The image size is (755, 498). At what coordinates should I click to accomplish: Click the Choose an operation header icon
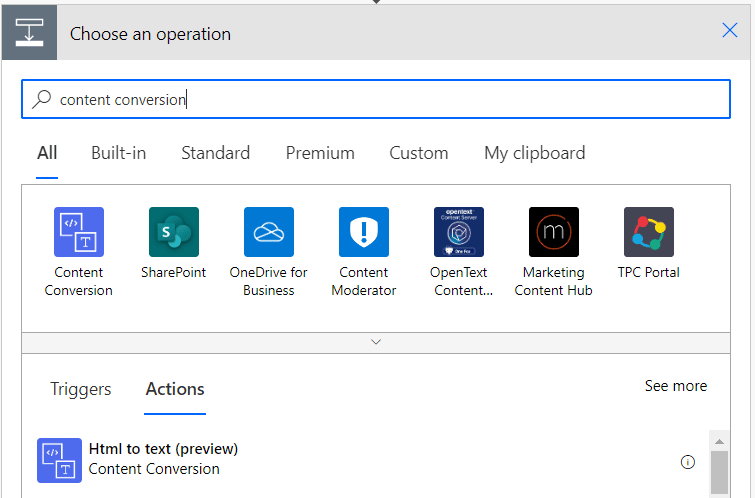pos(29,33)
